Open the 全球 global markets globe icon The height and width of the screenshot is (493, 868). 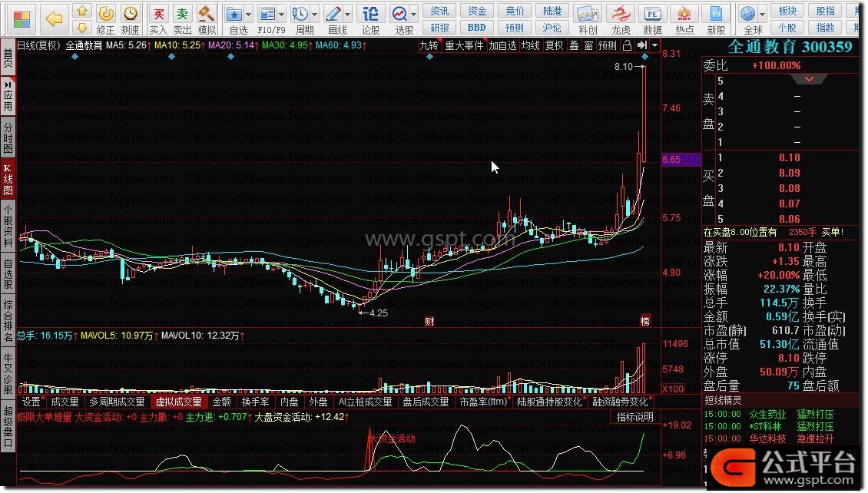tap(748, 20)
